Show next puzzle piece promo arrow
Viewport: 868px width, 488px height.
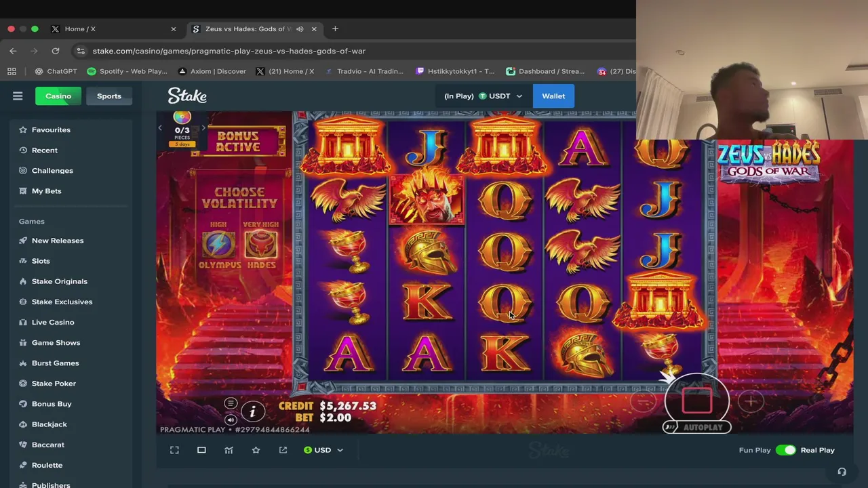[x=203, y=128]
